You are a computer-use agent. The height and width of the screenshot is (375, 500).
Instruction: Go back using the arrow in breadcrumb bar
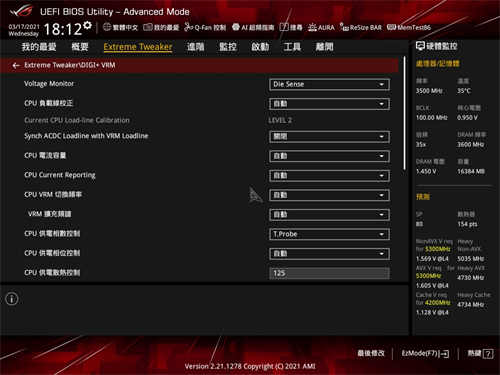tap(16, 66)
